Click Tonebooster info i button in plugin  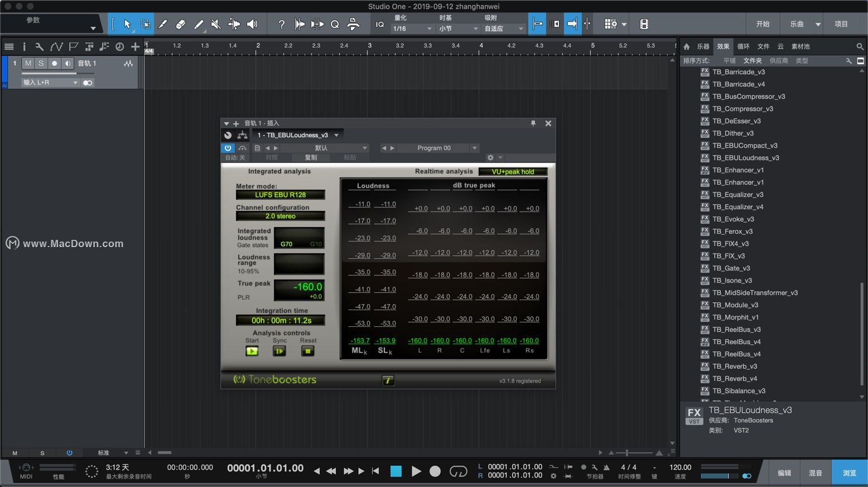(x=388, y=380)
